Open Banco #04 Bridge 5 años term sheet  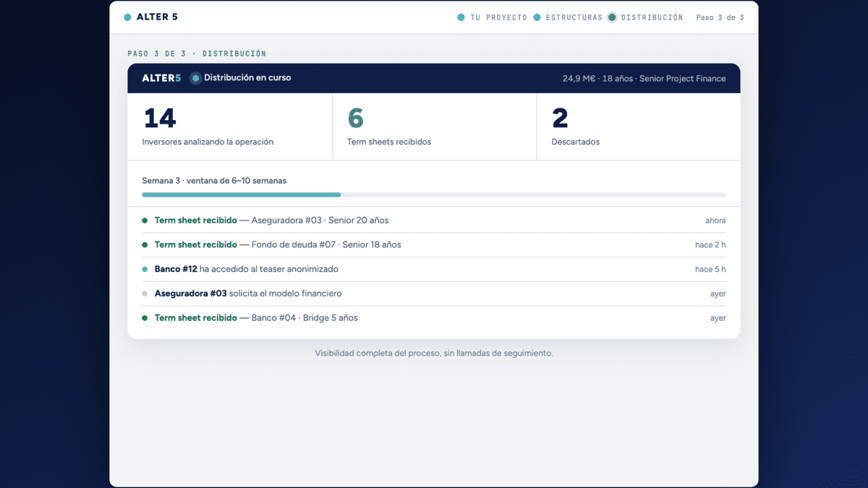point(434,318)
